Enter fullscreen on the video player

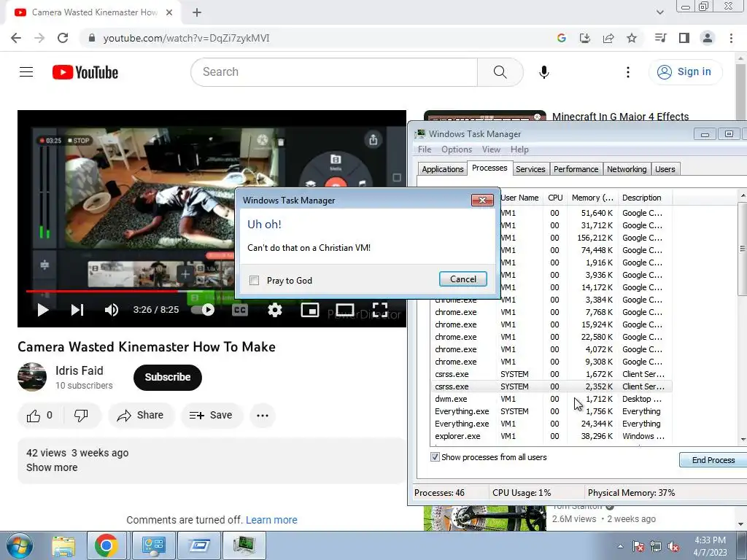coord(379,310)
